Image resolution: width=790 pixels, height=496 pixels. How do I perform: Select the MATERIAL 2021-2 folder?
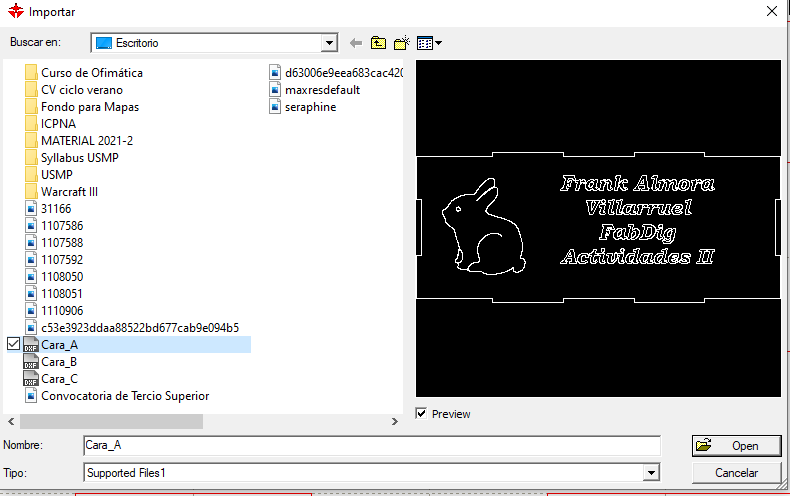[x=79, y=141]
